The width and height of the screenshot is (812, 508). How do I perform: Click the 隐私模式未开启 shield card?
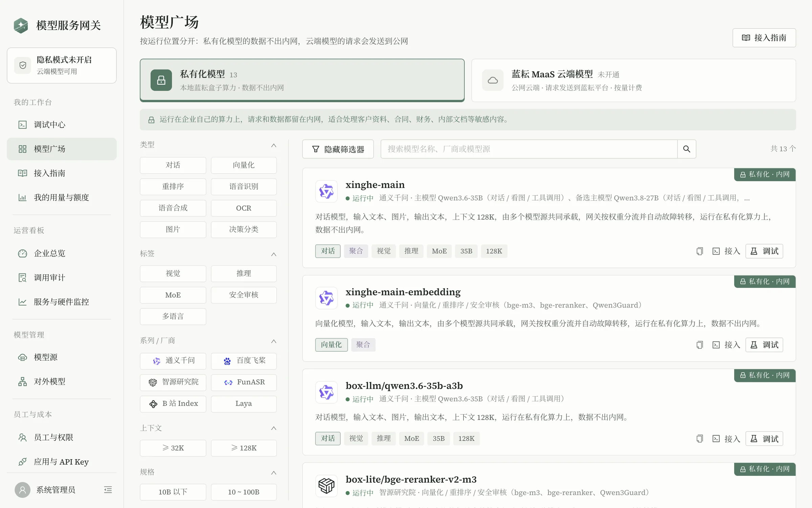point(62,65)
